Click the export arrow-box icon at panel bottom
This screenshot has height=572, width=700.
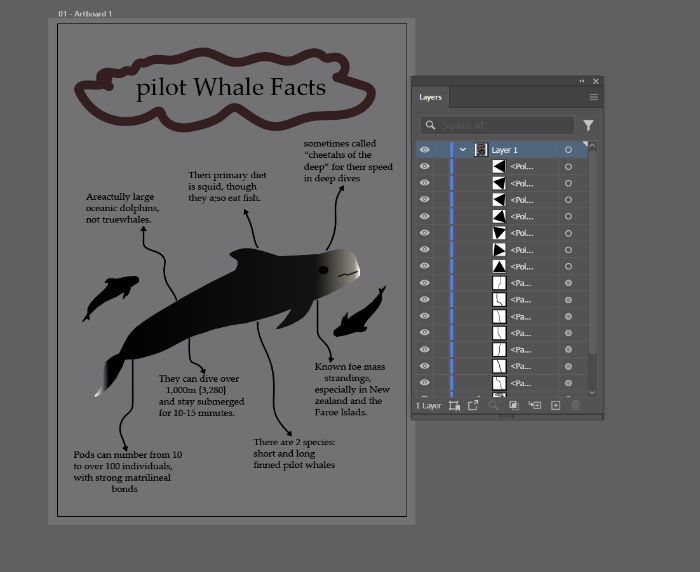click(473, 405)
